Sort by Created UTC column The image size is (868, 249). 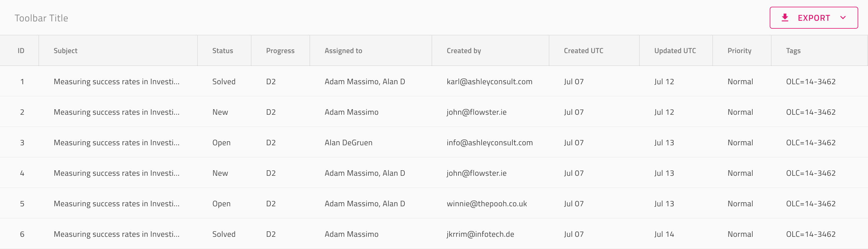[583, 51]
